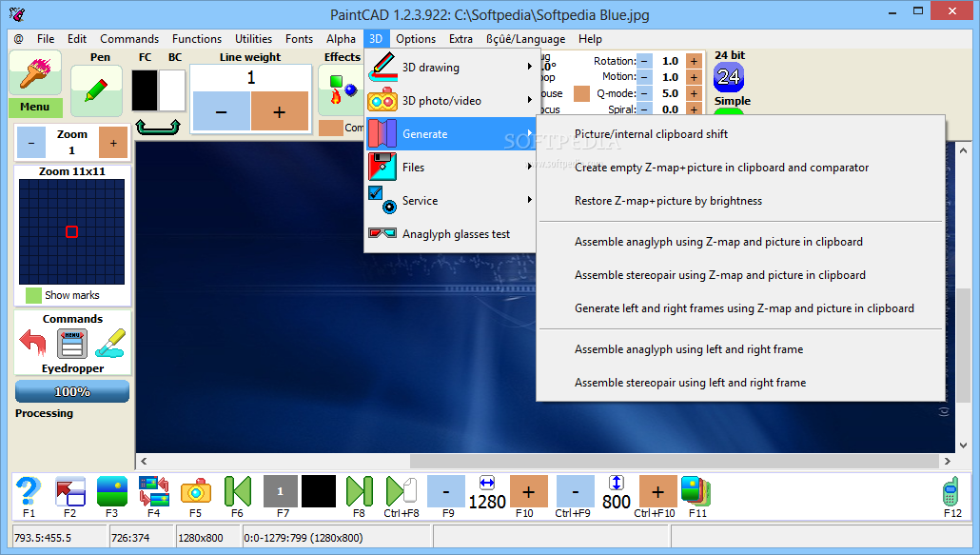Click the red undo arrow command
The width and height of the screenshot is (980, 555).
pyautogui.click(x=32, y=343)
